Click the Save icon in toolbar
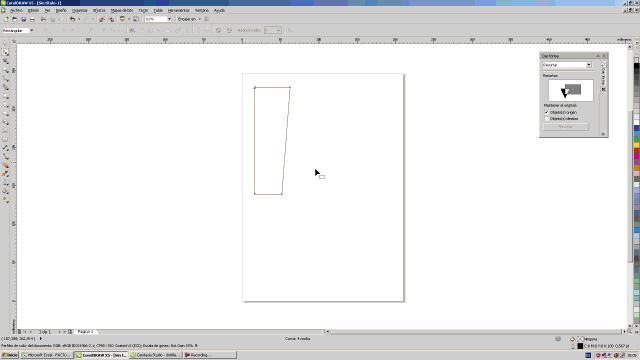 [x=24, y=19]
